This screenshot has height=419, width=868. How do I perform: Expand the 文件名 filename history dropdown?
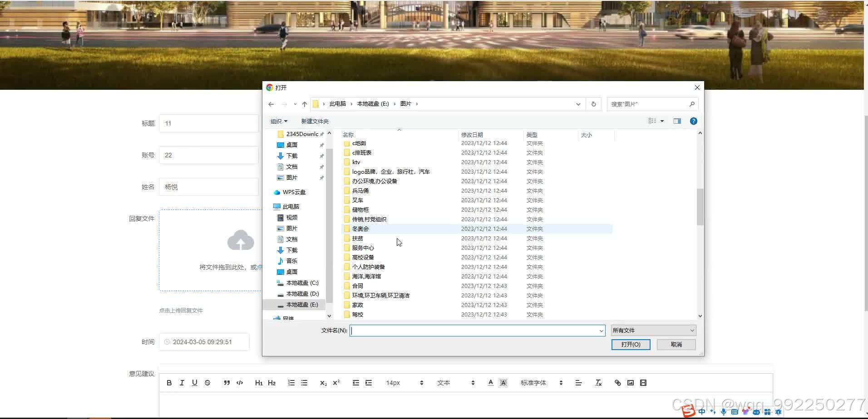coord(601,331)
